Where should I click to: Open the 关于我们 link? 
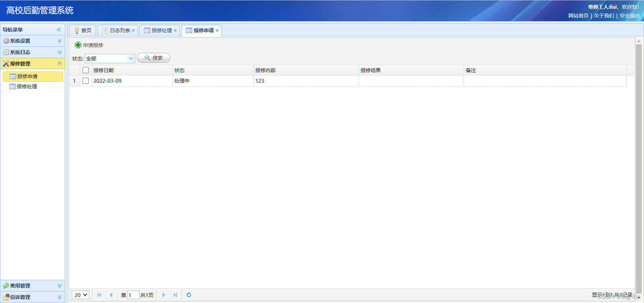(604, 16)
